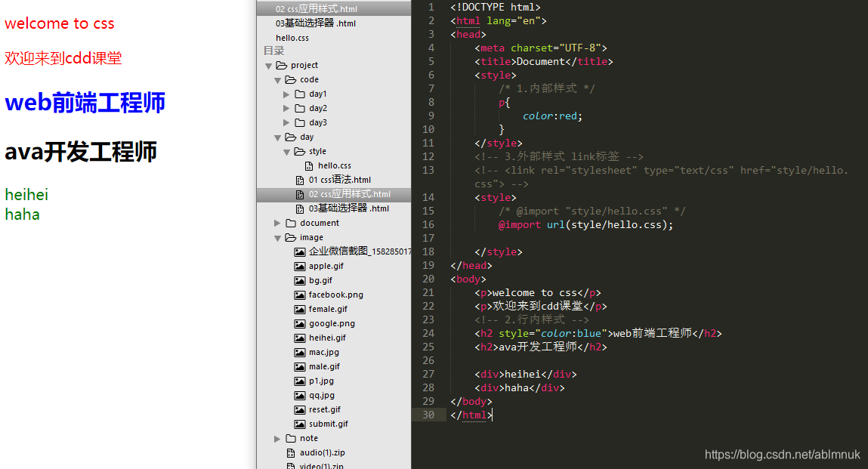The height and width of the screenshot is (469, 868).
Task: Expand the document folder arrow
Action: point(277,223)
